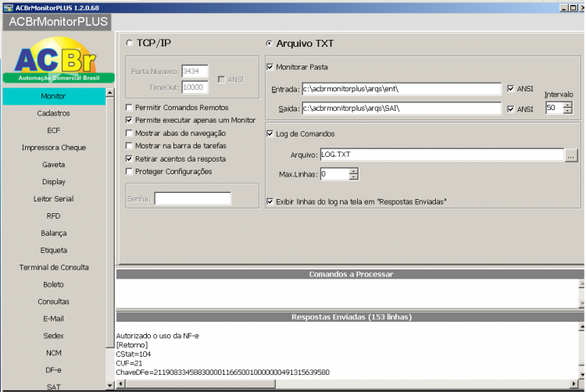Open the Display section
This screenshot has width=586, height=392.
point(54,182)
